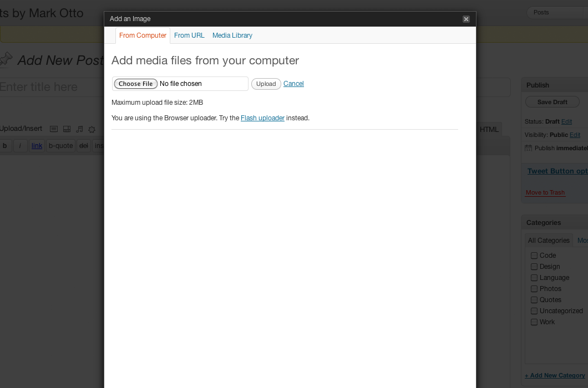This screenshot has width=588, height=388.
Task: Click the Add an Image icon beside Upload/Insert
Action: pos(54,129)
